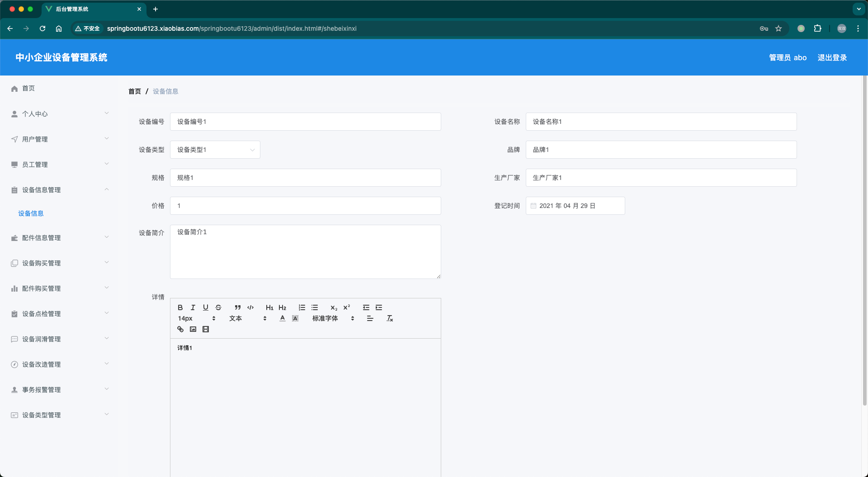Toggle strikethrough in the editor toolbar
The width and height of the screenshot is (868, 477).
(218, 307)
